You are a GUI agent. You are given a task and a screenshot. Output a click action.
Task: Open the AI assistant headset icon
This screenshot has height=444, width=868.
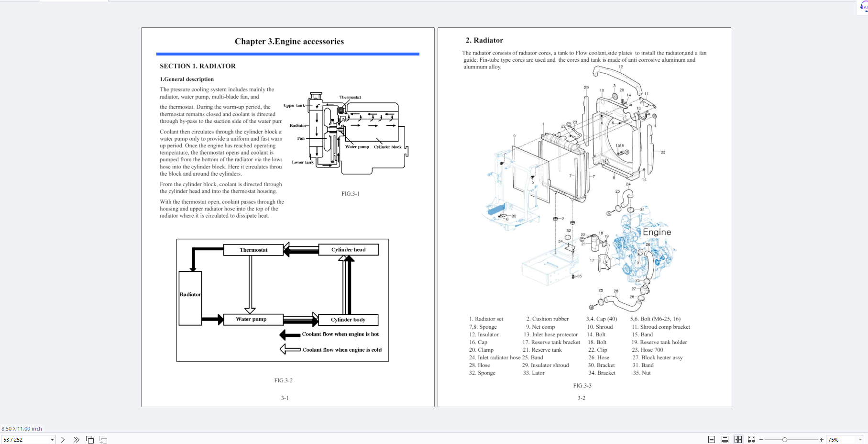[x=864, y=6]
